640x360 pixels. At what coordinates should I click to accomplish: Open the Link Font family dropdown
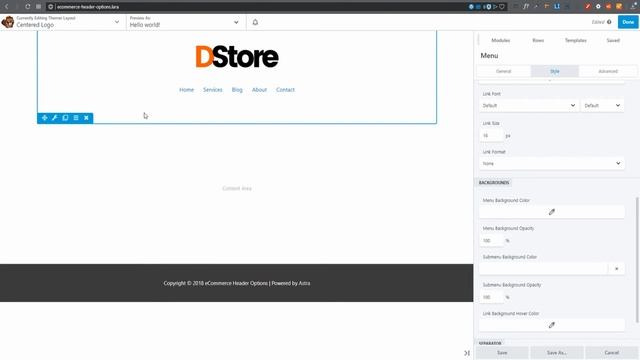(x=529, y=105)
